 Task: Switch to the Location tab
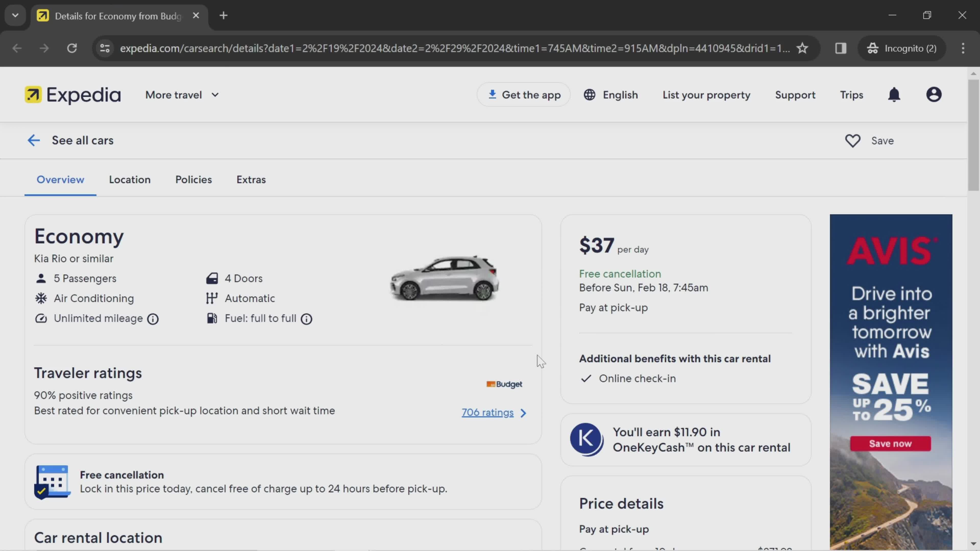tap(130, 180)
